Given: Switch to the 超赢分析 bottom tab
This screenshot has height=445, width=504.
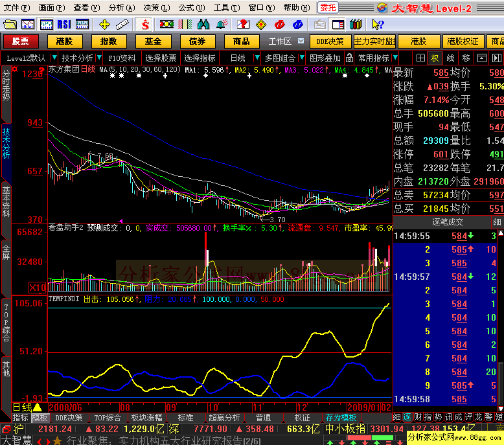Looking at the screenshot, I should pyautogui.click(x=224, y=418).
